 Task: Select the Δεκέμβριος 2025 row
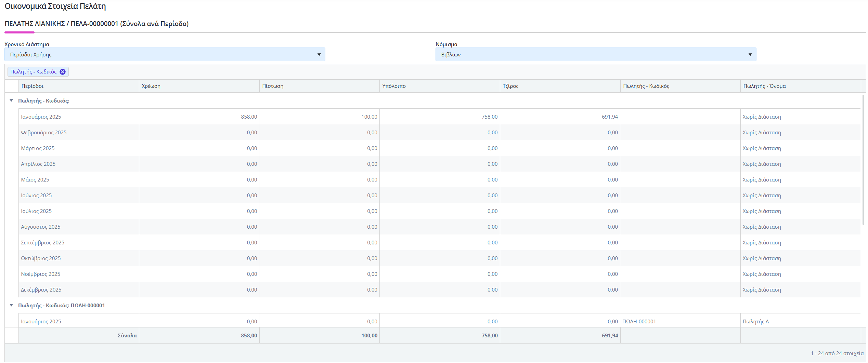pyautogui.click(x=439, y=290)
